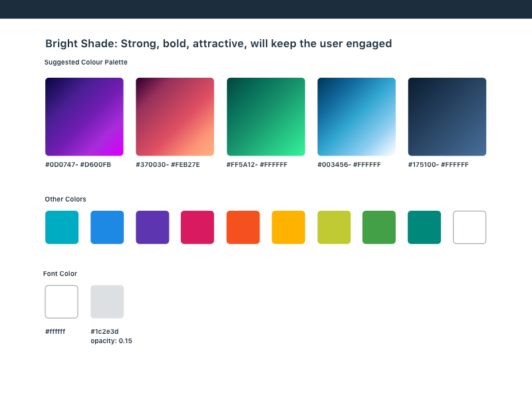Select the grey #1c2e3d font color swatch
This screenshot has width=532, height=399.
pyautogui.click(x=107, y=302)
